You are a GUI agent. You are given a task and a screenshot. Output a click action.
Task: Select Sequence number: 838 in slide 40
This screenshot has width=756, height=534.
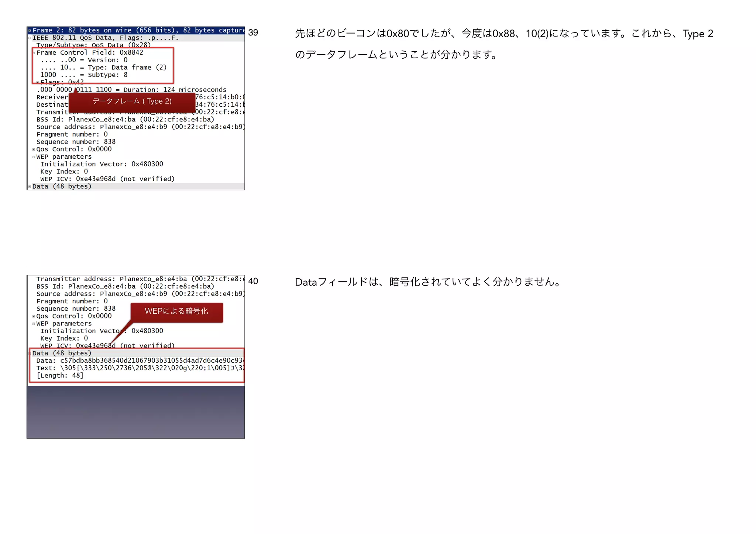76,309
